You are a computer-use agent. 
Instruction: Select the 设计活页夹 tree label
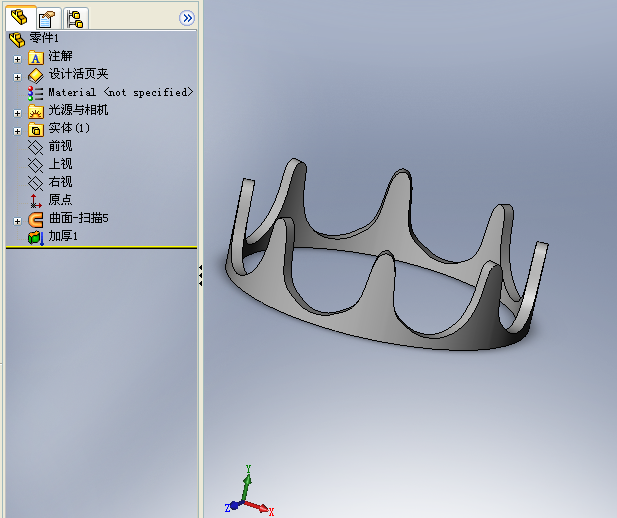pyautogui.click(x=78, y=74)
